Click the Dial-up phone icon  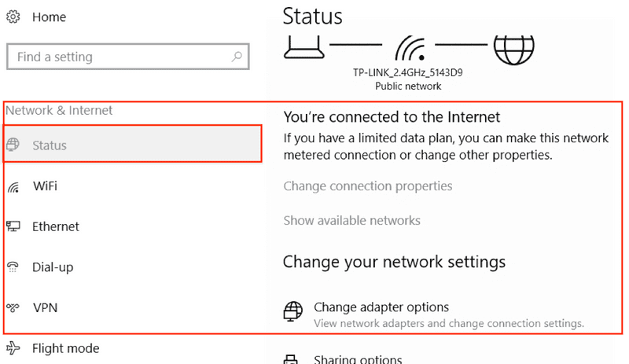[13, 267]
